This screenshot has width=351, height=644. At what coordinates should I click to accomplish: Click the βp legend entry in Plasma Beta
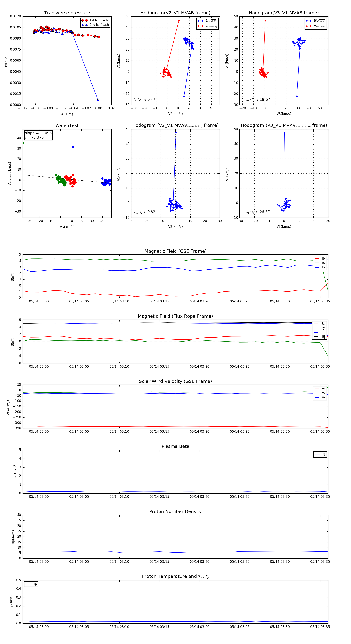coord(321,454)
